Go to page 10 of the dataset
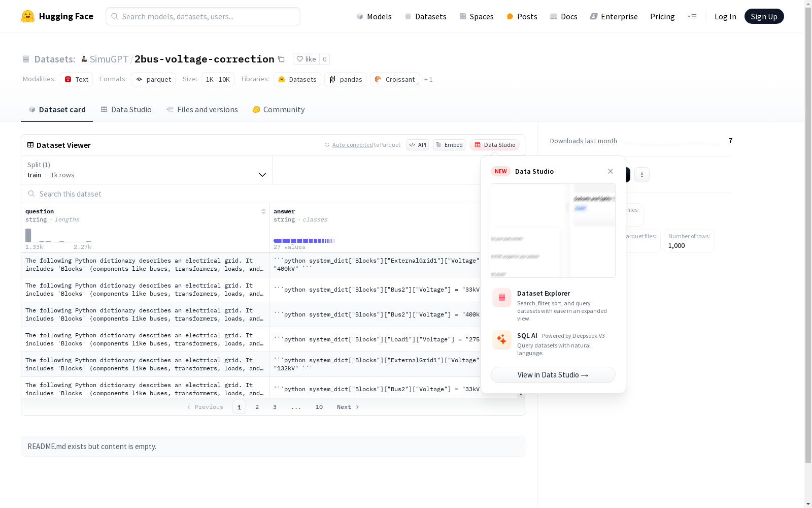The height and width of the screenshot is (508, 812). [319, 407]
